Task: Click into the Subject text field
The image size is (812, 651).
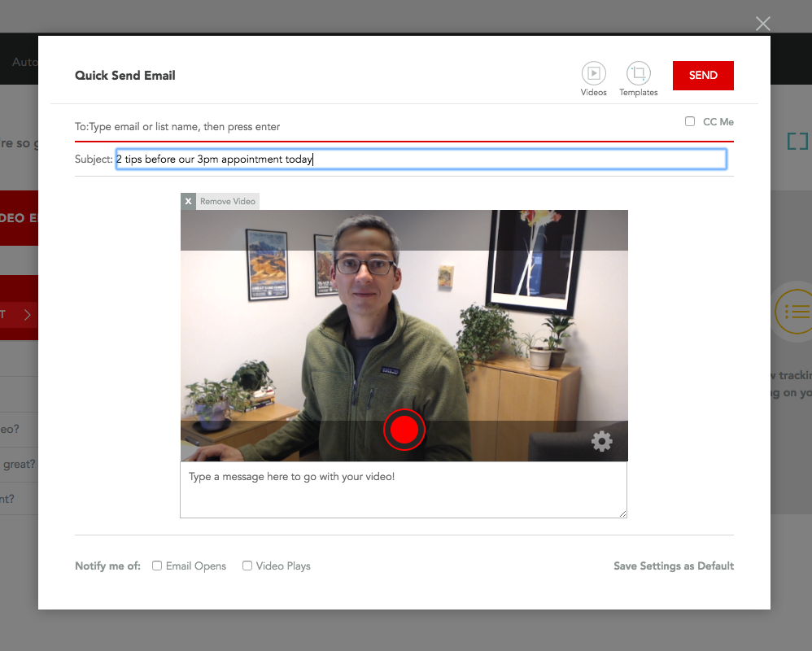Action: 421,159
